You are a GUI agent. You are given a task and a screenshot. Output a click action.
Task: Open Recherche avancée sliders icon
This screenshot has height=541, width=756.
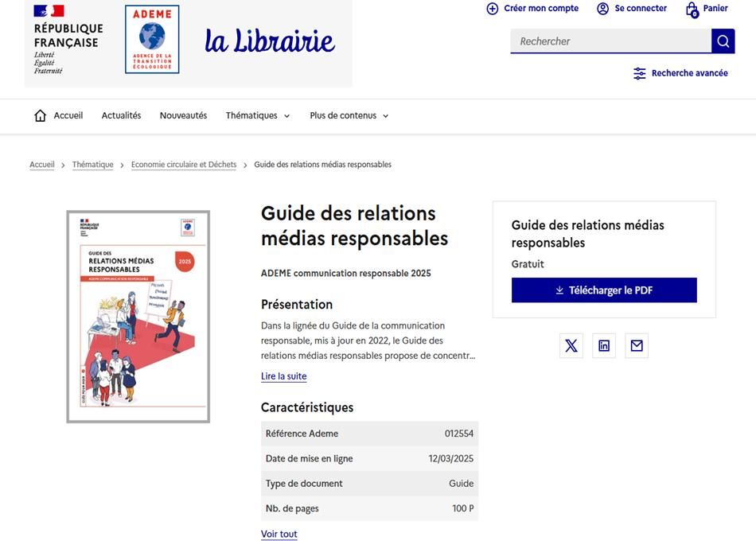pos(639,73)
